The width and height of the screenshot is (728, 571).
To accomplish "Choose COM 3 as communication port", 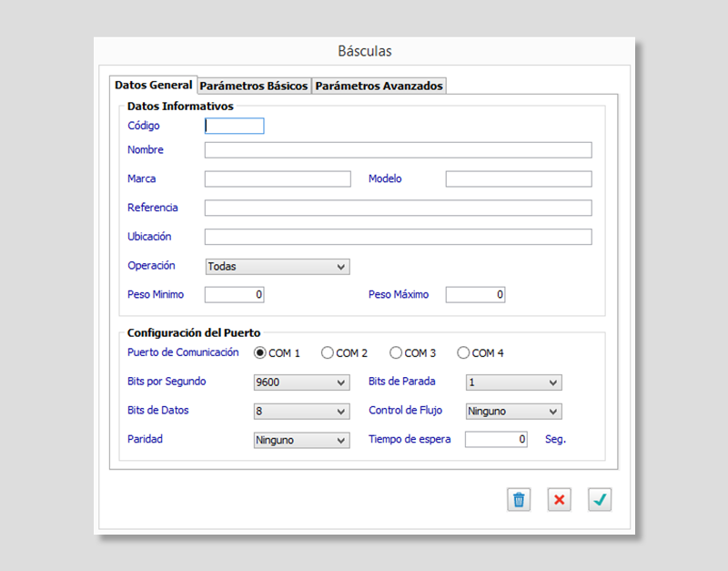I will click(396, 353).
